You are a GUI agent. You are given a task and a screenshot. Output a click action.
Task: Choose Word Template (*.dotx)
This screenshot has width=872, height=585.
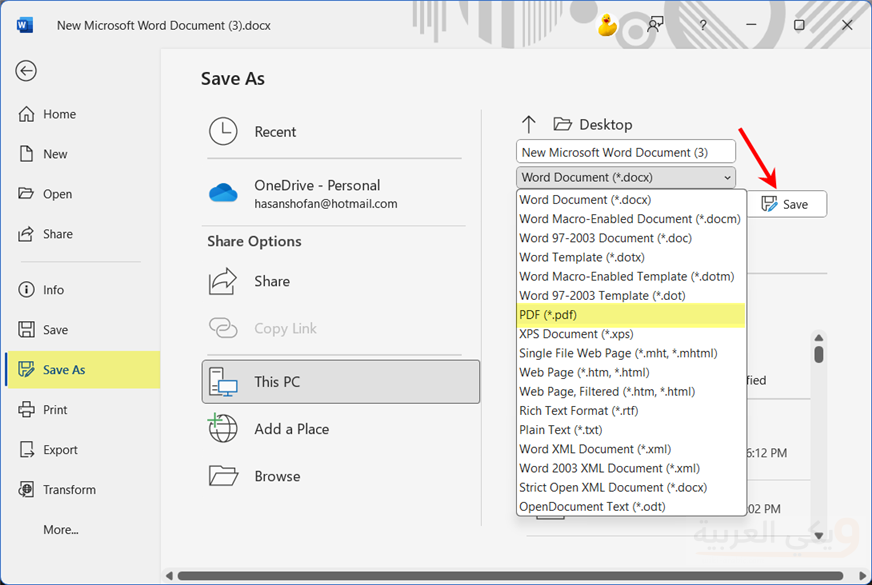pyautogui.click(x=631, y=257)
